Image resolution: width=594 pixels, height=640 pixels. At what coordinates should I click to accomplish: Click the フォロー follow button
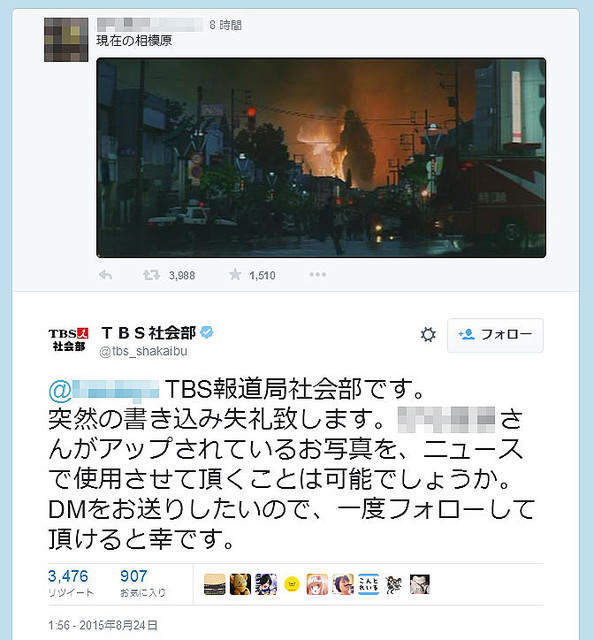coord(495,335)
